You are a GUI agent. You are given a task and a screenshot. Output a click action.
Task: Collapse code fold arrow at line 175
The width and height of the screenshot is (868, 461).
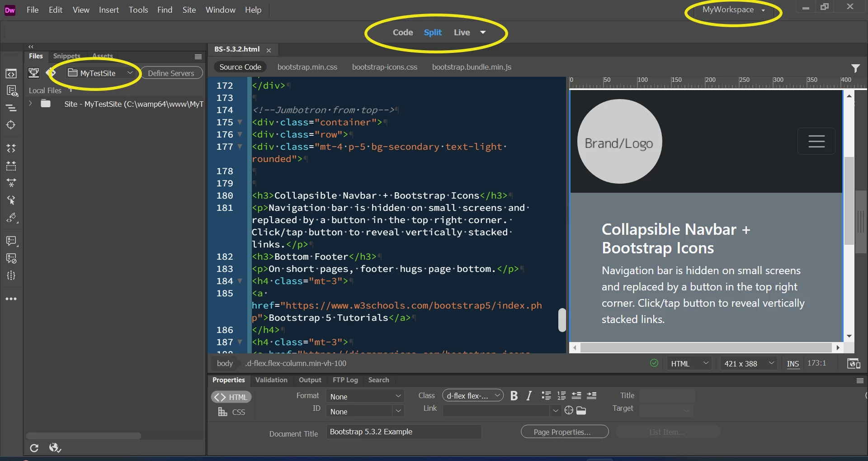click(x=240, y=122)
